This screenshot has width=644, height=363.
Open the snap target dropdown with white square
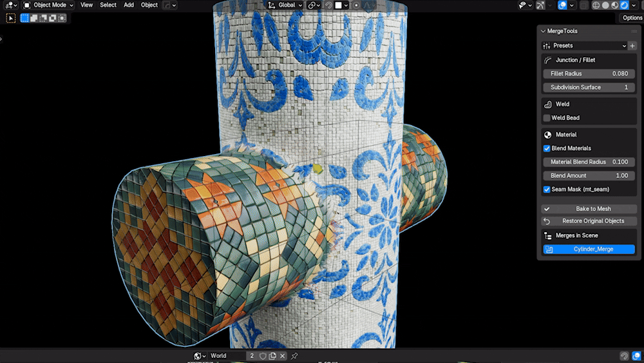pos(341,5)
